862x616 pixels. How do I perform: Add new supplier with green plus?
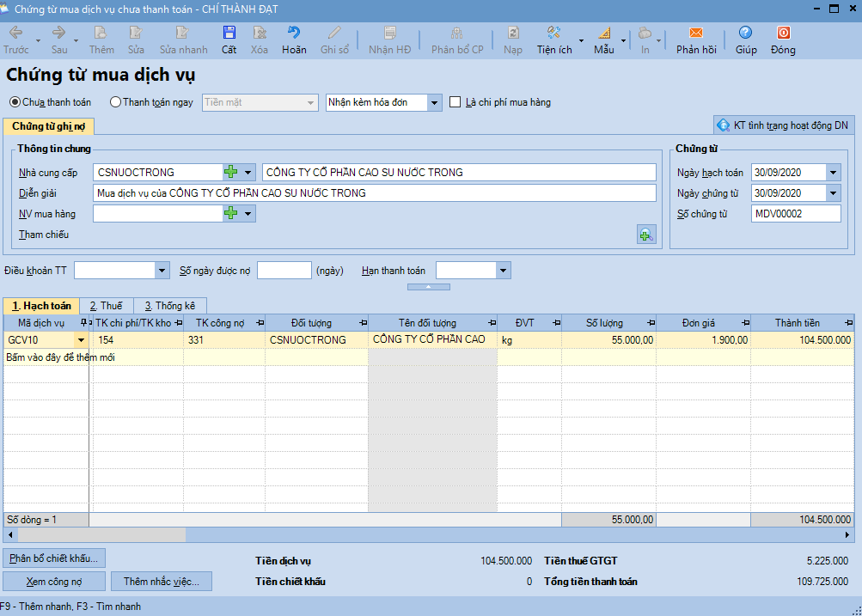point(231,172)
